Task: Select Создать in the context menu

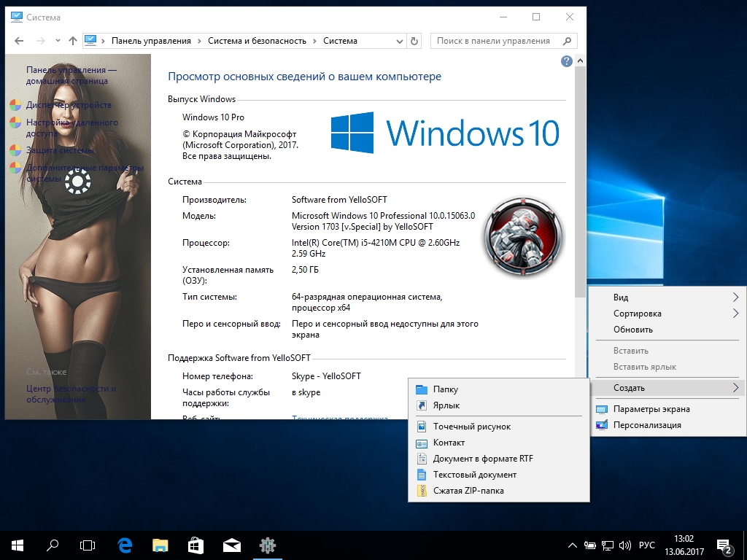Action: [x=668, y=388]
